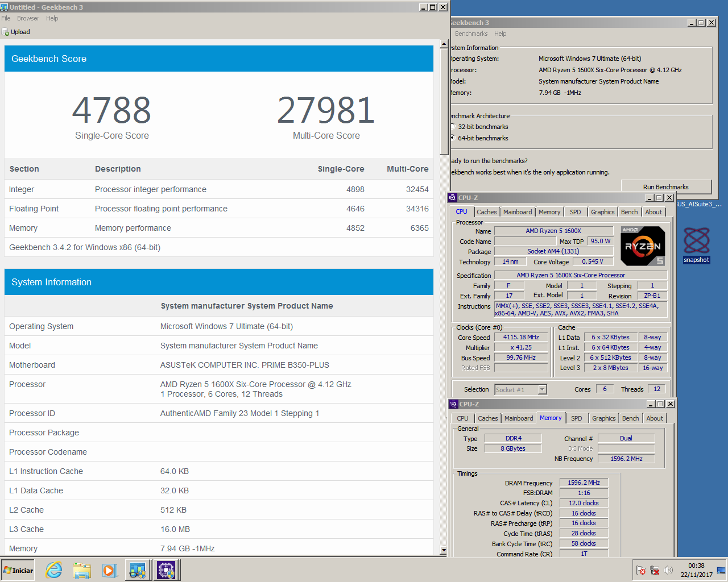Image resolution: width=728 pixels, height=582 pixels.
Task: Click the vertical scrollbar thumb in results
Action: 444,102
